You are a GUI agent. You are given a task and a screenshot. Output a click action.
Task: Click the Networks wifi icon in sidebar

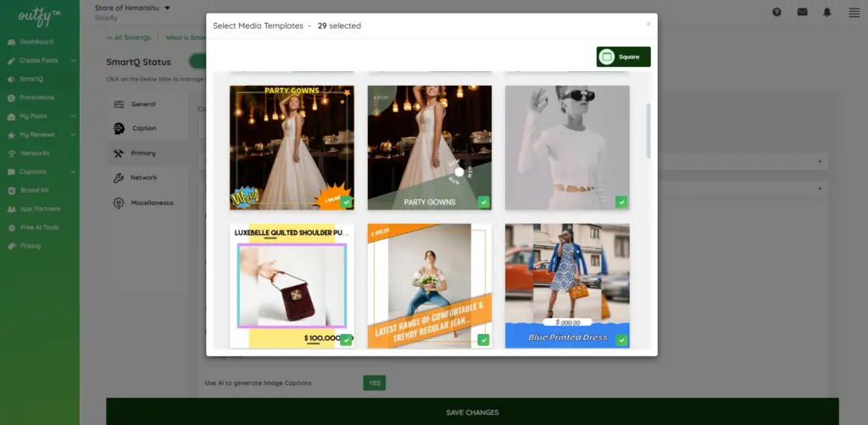tap(11, 154)
